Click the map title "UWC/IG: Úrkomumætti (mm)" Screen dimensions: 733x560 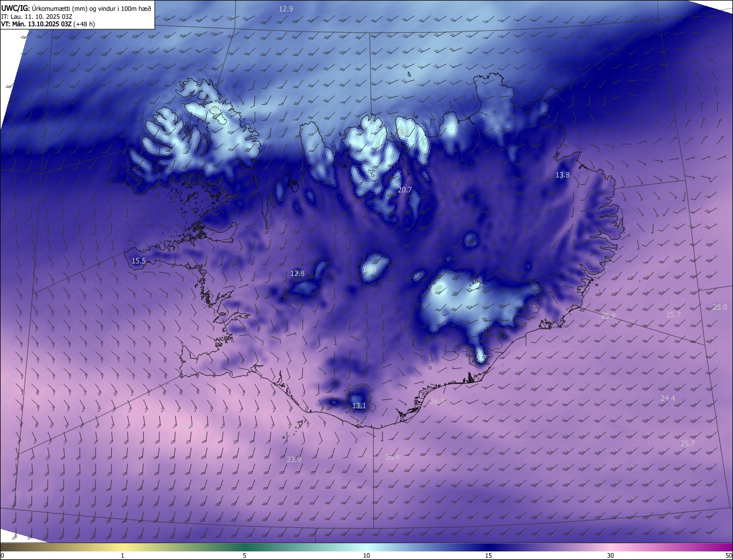(45, 8)
